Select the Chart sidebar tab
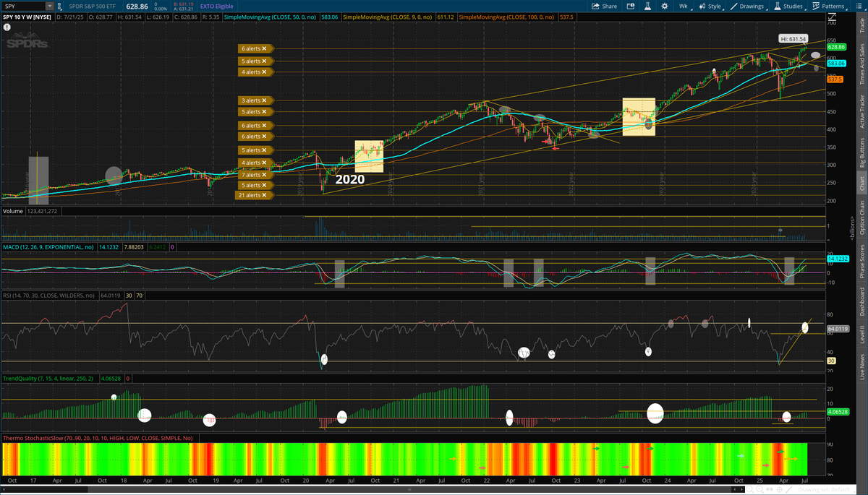 tap(861, 184)
